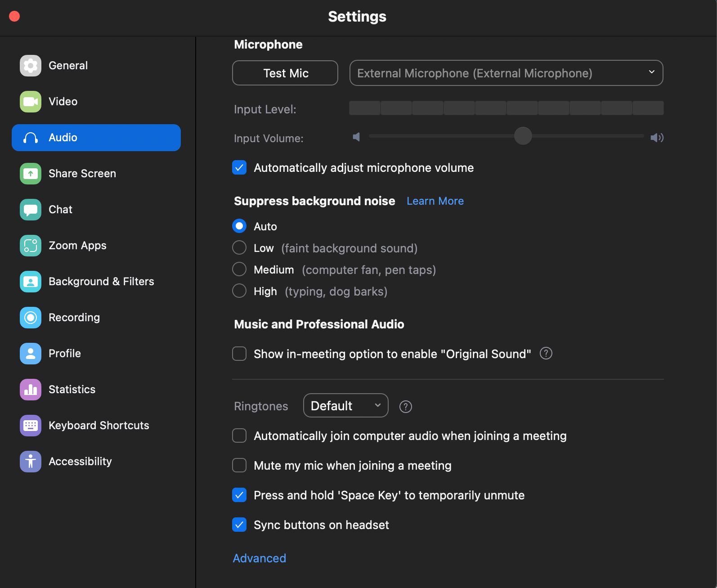Click the Keyboard Shortcuts keyboard icon
Image resolution: width=717 pixels, height=588 pixels.
pos(31,426)
